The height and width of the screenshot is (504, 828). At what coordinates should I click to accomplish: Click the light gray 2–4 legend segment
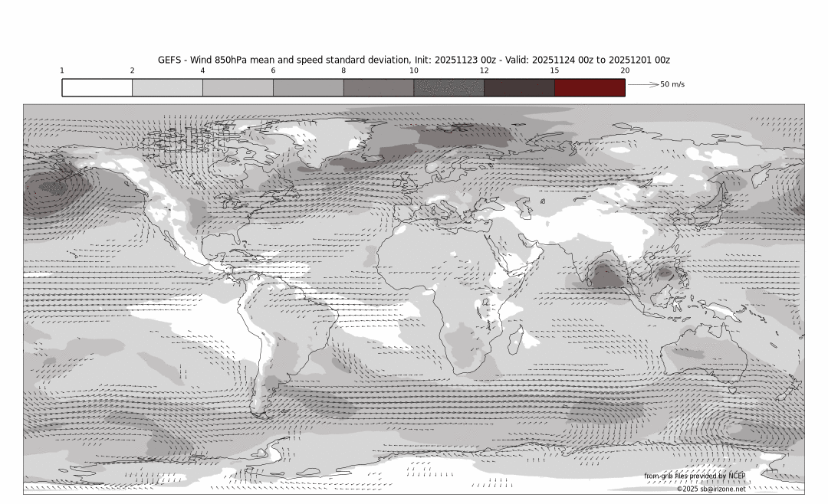pyautogui.click(x=167, y=87)
